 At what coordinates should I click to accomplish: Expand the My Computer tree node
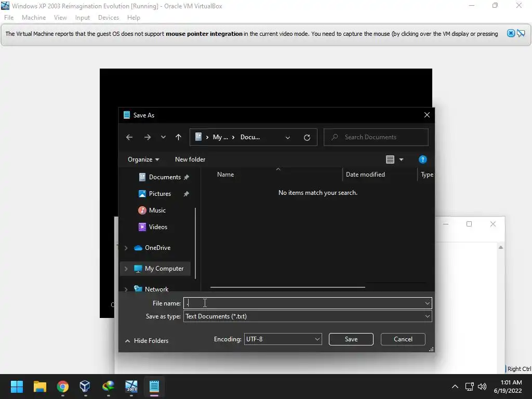(126, 269)
